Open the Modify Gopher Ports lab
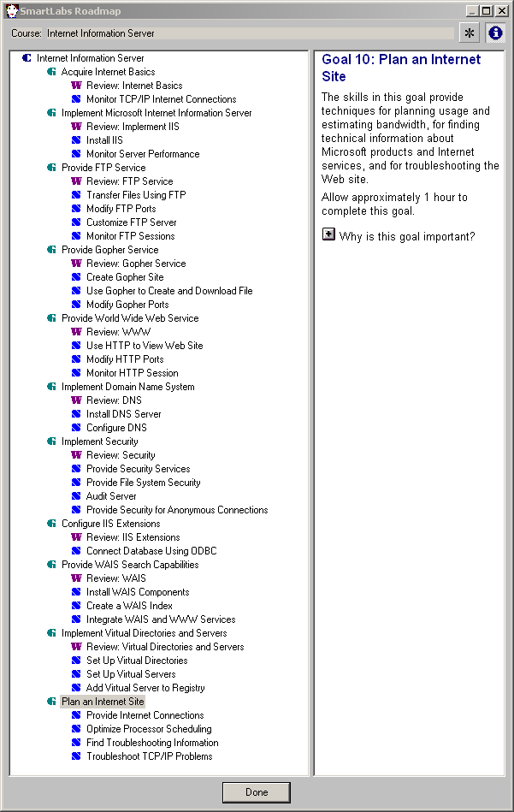Image resolution: width=514 pixels, height=812 pixels. coord(127,305)
